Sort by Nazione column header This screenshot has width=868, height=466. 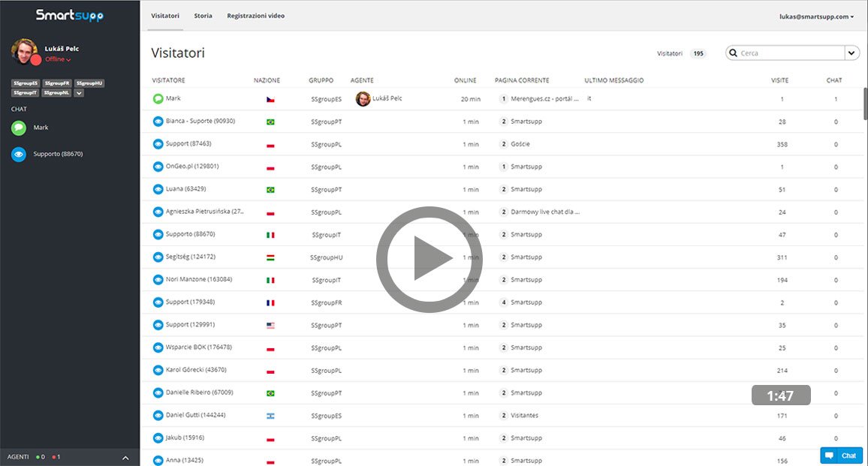click(267, 80)
